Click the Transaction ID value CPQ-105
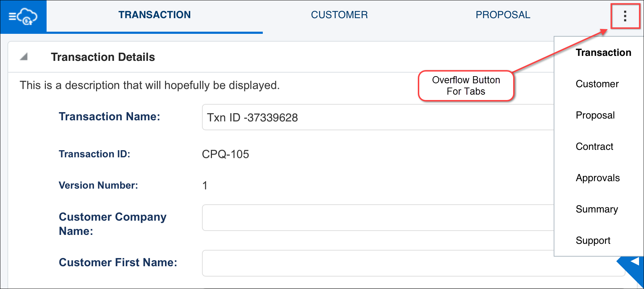Viewport: 644px width, 289px height. pos(225,154)
